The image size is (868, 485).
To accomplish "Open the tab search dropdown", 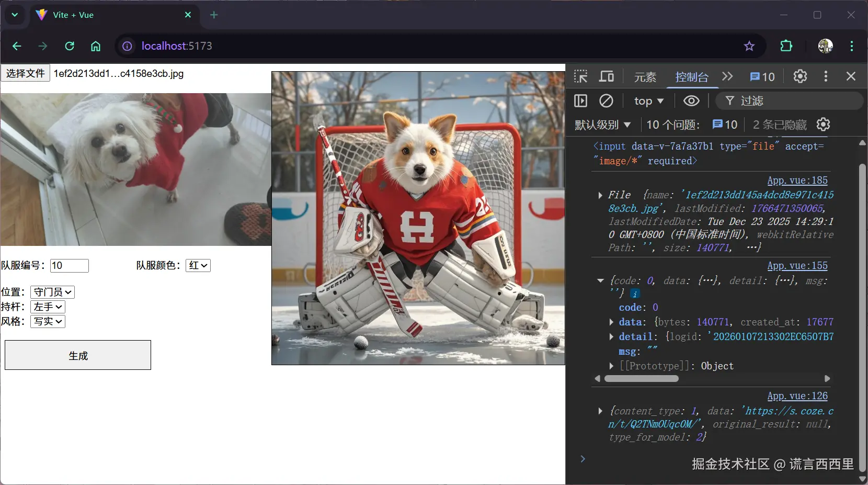I will click(15, 15).
